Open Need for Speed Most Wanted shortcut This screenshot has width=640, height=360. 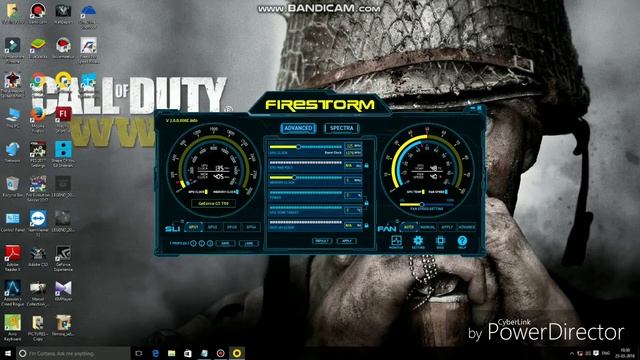click(x=88, y=50)
